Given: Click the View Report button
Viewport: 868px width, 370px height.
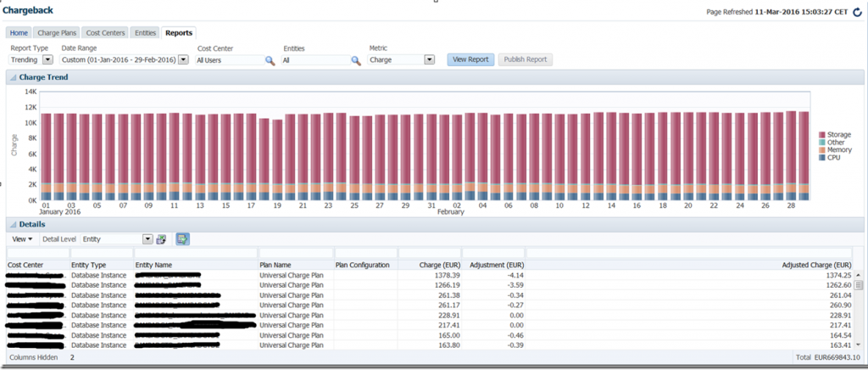Looking at the screenshot, I should tap(470, 59).
